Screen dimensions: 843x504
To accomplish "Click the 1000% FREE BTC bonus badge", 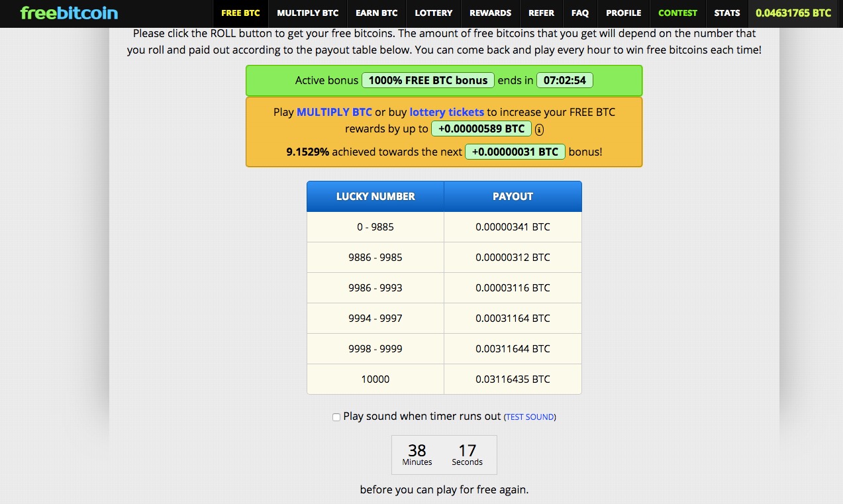I will pyautogui.click(x=428, y=80).
